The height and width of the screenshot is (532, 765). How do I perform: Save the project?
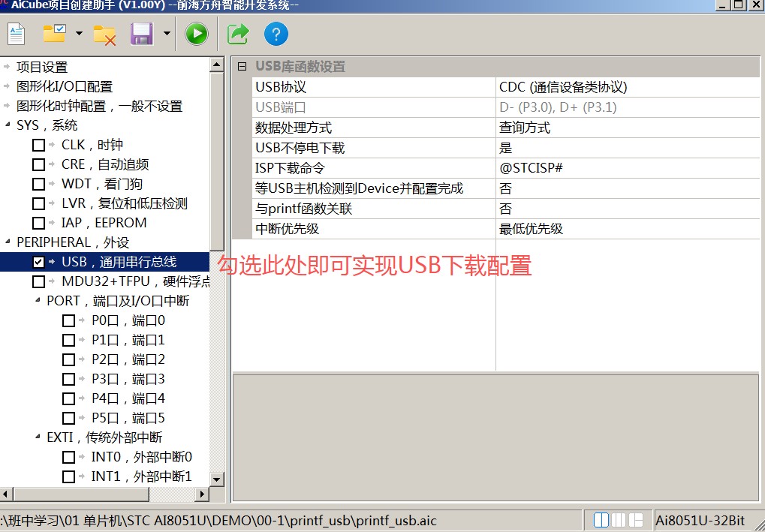(x=141, y=33)
